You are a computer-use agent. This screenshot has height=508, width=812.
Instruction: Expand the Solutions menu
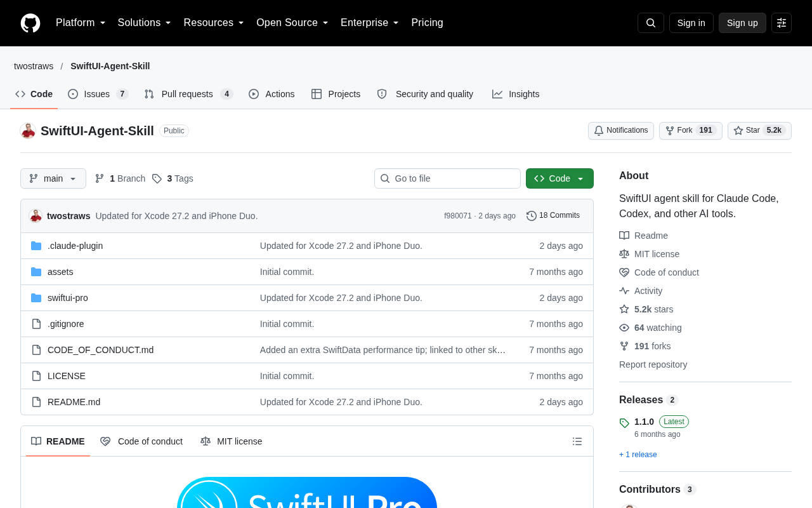(144, 23)
